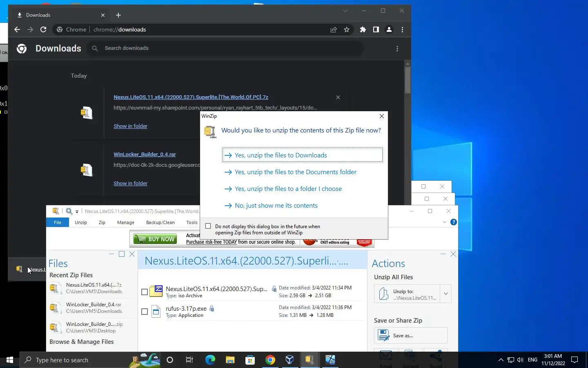Click Save as button in Actions
The image size is (588, 368).
pyautogui.click(x=410, y=335)
